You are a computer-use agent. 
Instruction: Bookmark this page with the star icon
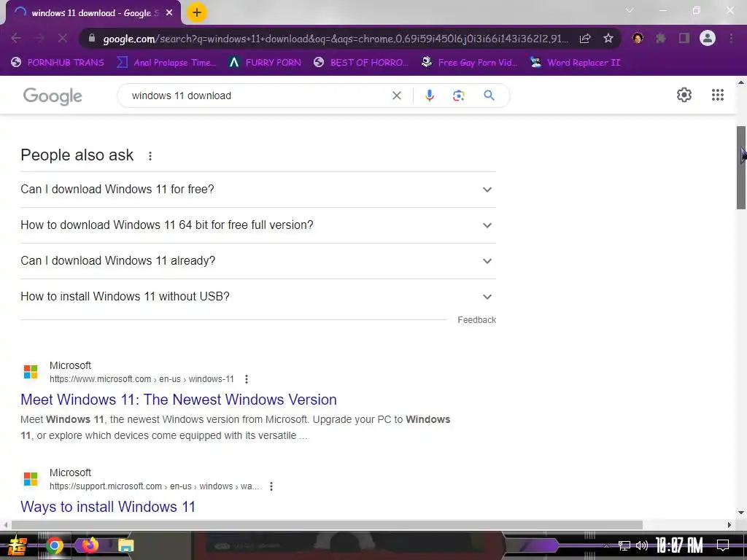pos(608,39)
